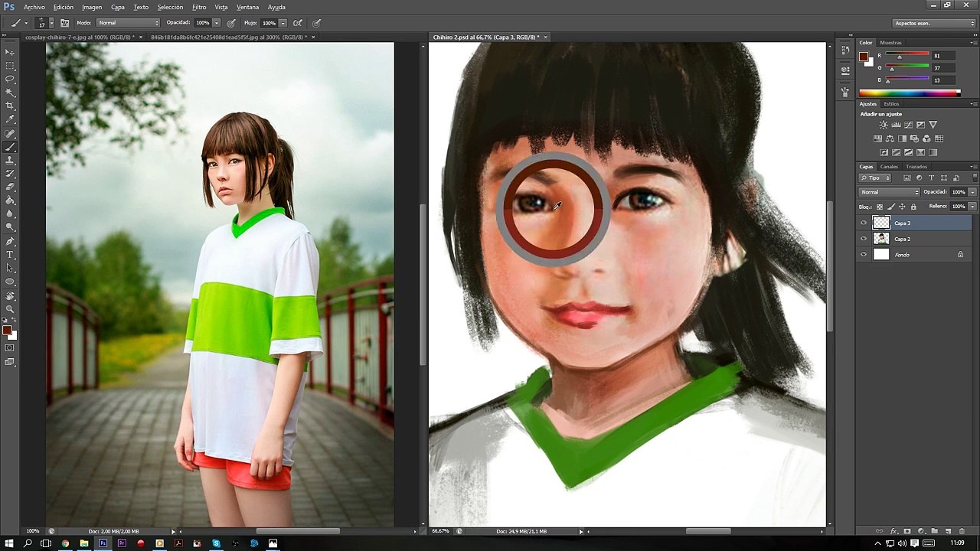Hide the Capa 3 layer
This screenshot has width=980, height=551.
tap(864, 223)
